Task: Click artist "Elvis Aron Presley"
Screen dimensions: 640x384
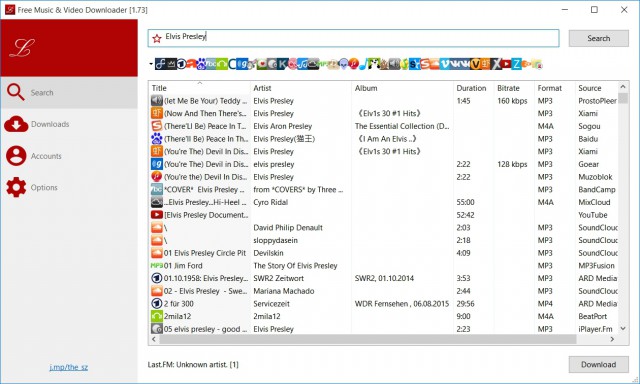Action: (282, 126)
